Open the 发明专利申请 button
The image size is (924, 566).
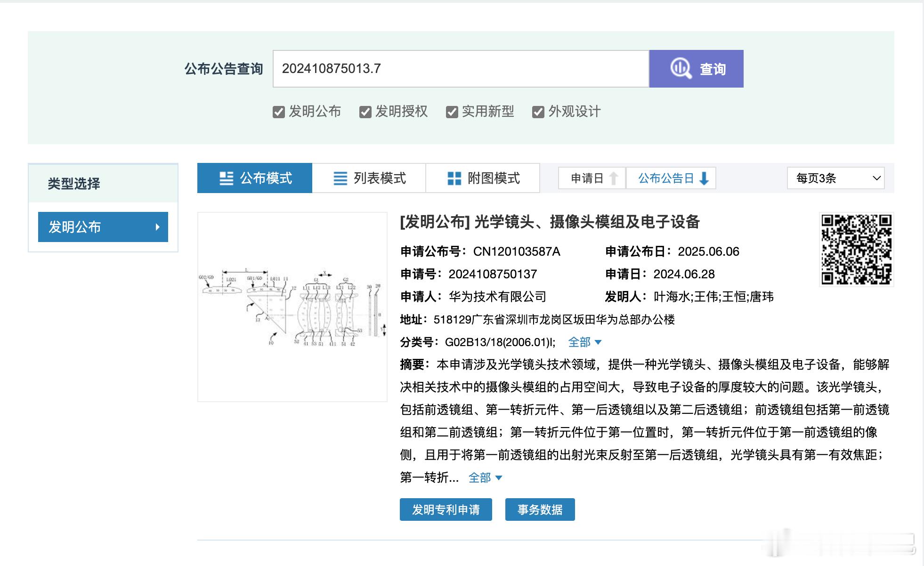pyautogui.click(x=446, y=509)
